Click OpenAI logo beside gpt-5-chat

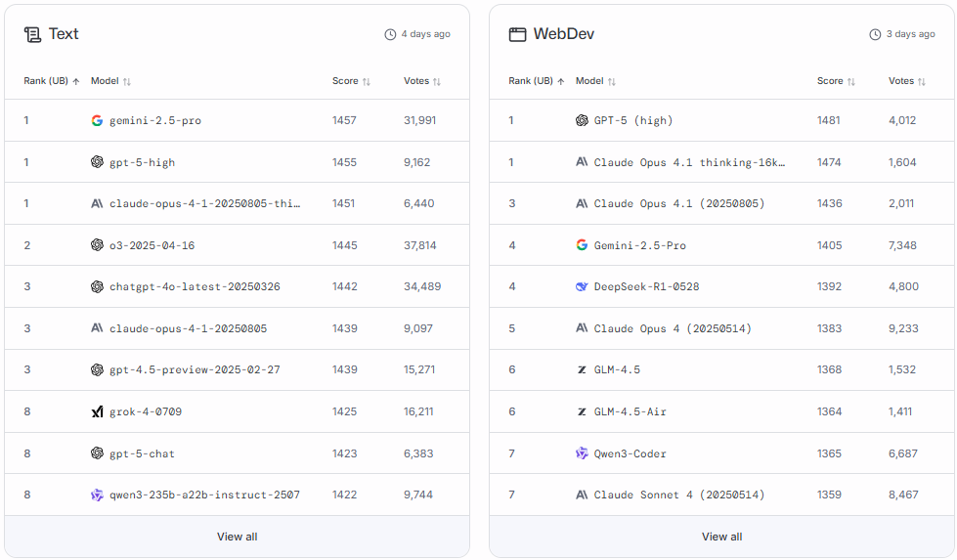97,452
